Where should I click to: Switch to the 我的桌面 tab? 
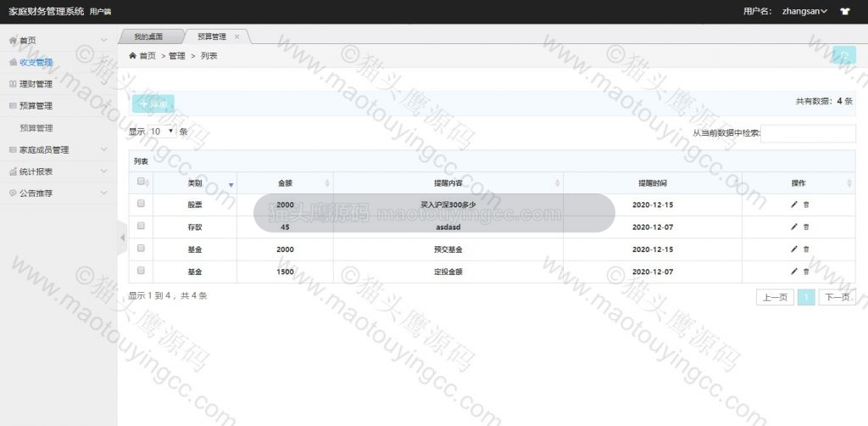(148, 36)
